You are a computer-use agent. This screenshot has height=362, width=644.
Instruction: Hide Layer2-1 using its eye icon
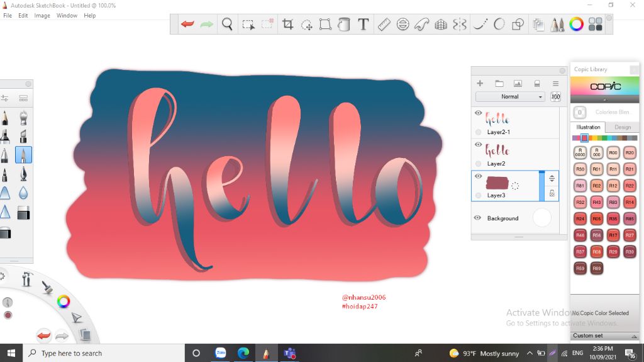(x=478, y=113)
